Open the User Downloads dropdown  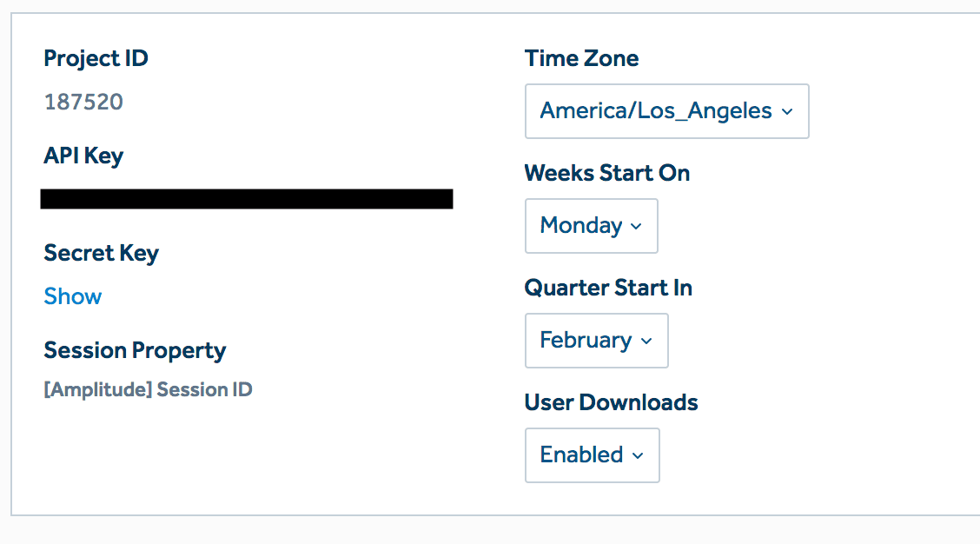592,455
